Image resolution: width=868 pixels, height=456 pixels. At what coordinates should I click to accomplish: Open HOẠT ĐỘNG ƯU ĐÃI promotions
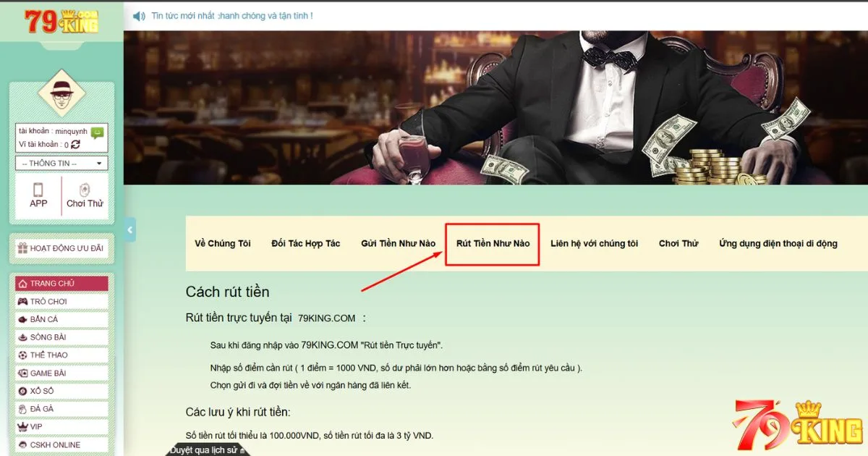[x=61, y=248]
